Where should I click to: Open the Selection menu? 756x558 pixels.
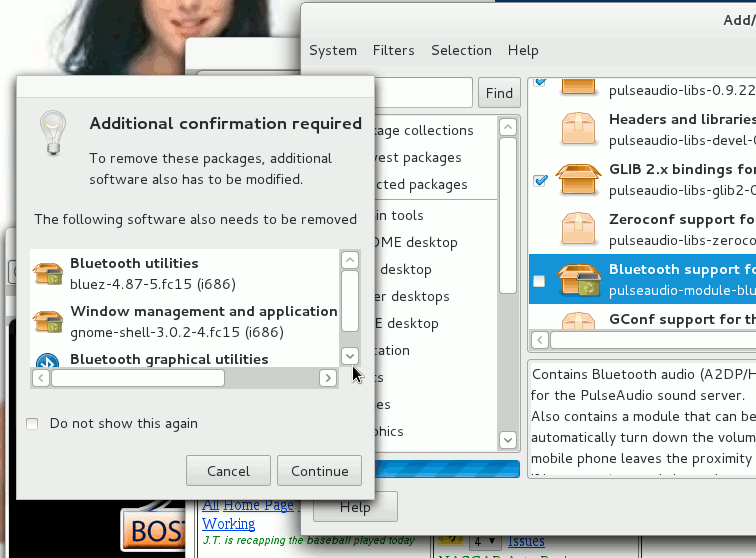point(461,50)
